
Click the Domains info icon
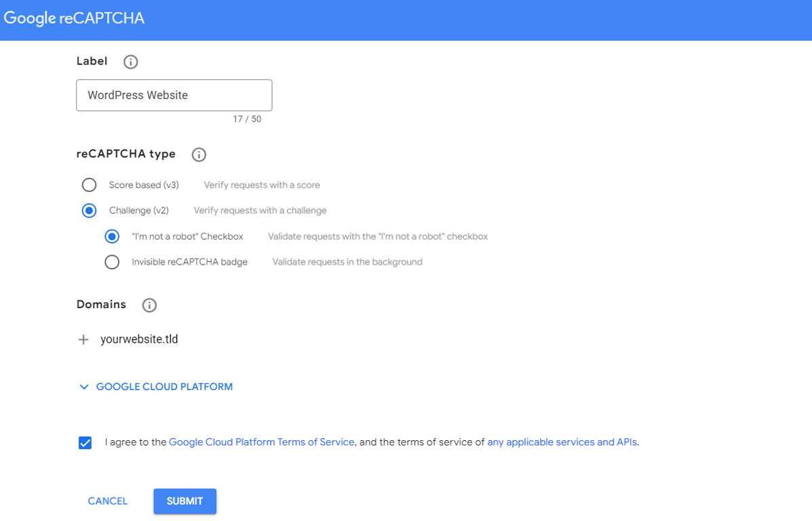click(149, 305)
